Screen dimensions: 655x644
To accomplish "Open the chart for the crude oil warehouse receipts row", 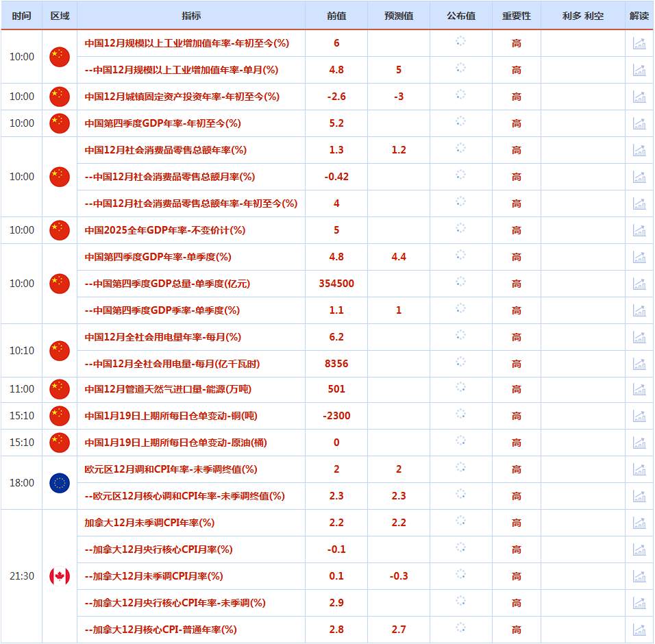I will point(640,443).
